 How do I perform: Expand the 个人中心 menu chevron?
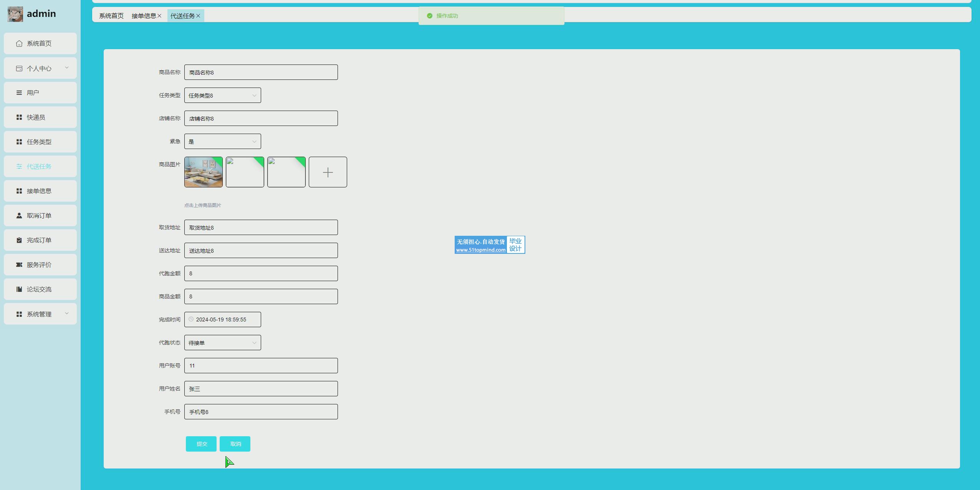(x=67, y=68)
